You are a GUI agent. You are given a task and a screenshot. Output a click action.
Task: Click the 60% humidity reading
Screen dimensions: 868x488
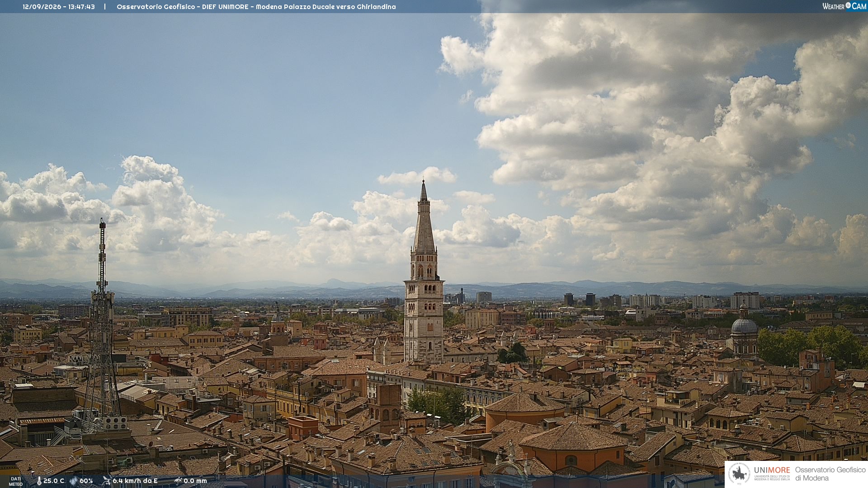pos(86,481)
